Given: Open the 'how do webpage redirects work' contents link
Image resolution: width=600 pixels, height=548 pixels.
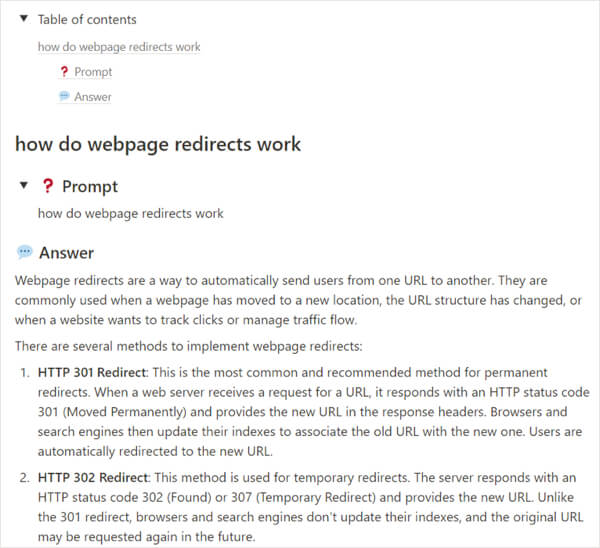Looking at the screenshot, I should click(x=119, y=47).
